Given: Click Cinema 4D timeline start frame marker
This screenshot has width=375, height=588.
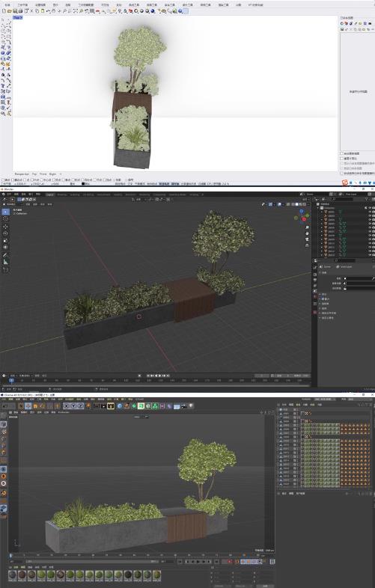Looking at the screenshot, I should 10,556.
